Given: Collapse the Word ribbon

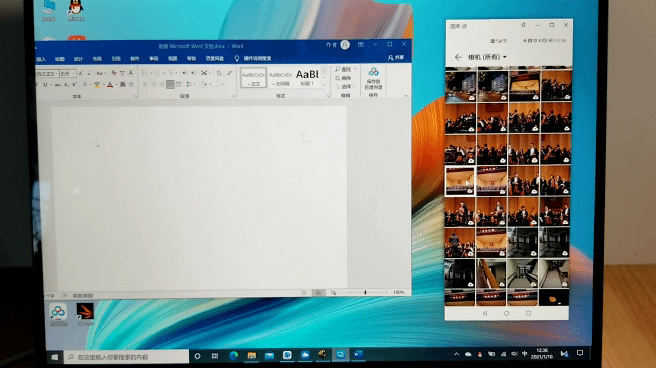Looking at the screenshot, I should 406,96.
